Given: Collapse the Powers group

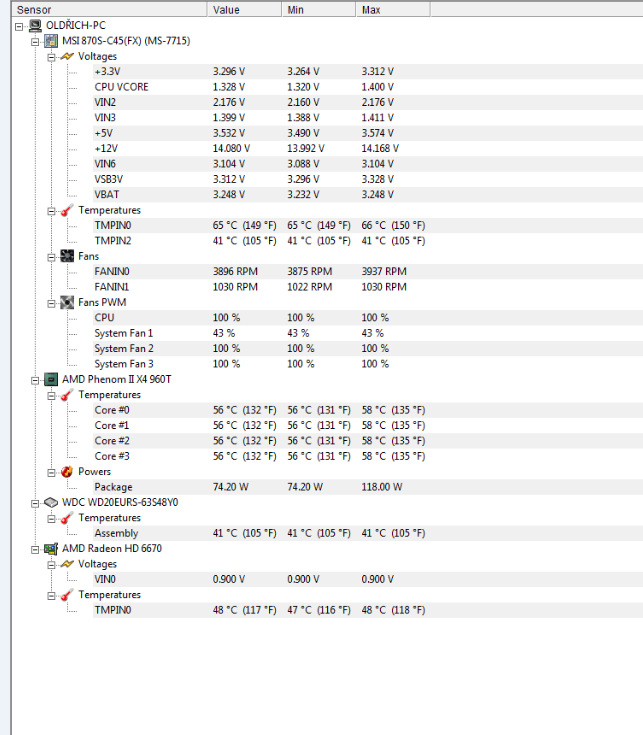Looking at the screenshot, I should [x=52, y=472].
